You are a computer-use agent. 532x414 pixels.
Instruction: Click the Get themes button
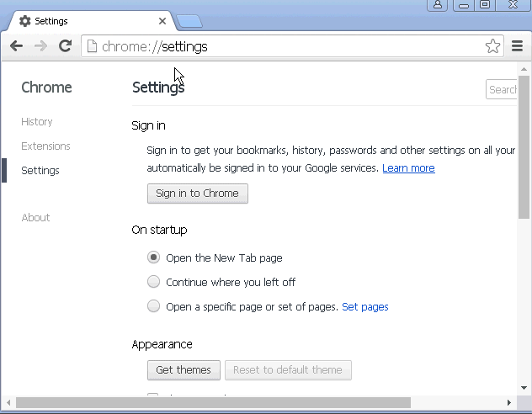pyautogui.click(x=184, y=370)
